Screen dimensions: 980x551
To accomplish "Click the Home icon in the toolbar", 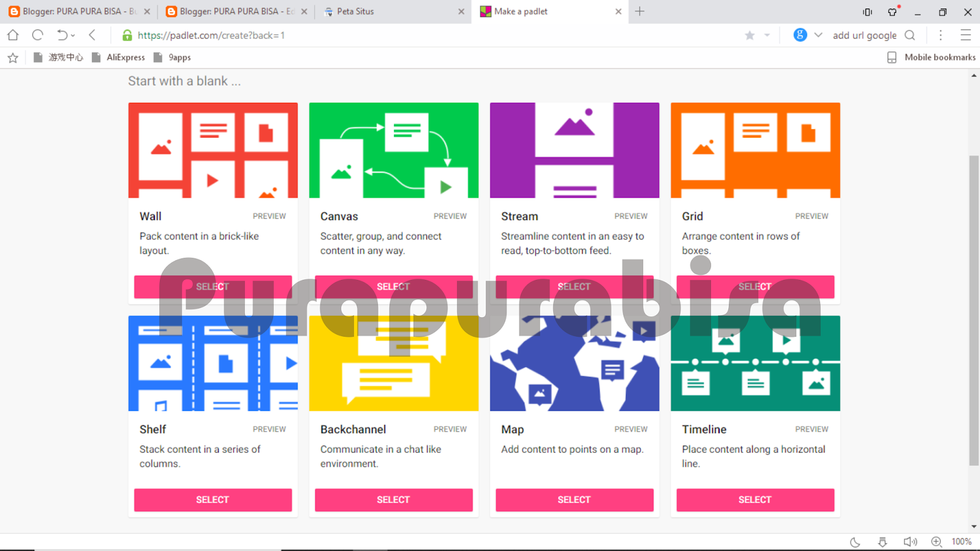I will pyautogui.click(x=12, y=35).
